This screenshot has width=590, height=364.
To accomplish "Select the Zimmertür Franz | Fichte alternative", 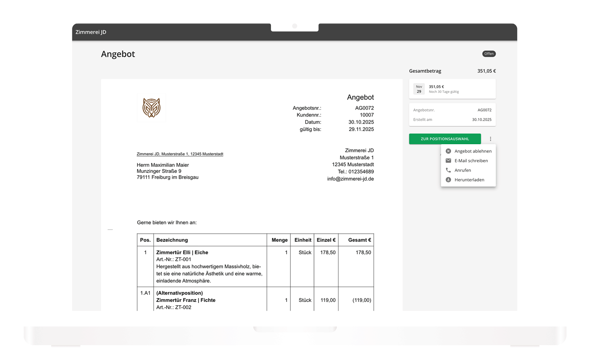I will [x=186, y=300].
